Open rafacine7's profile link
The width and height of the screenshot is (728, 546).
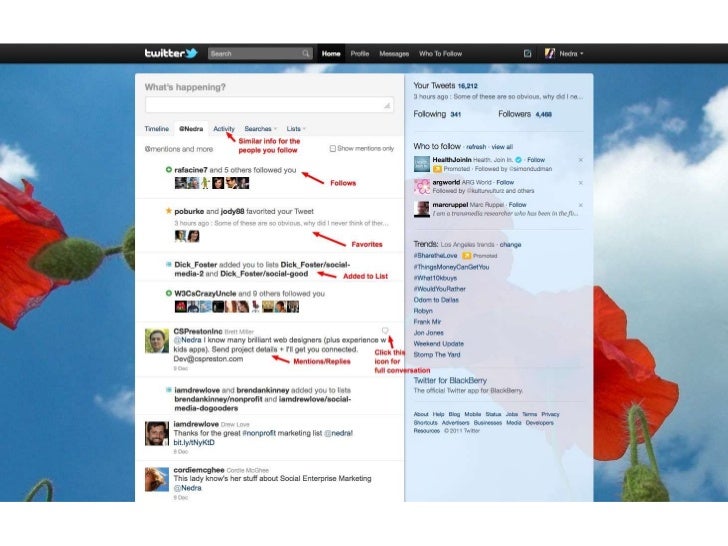(x=191, y=170)
